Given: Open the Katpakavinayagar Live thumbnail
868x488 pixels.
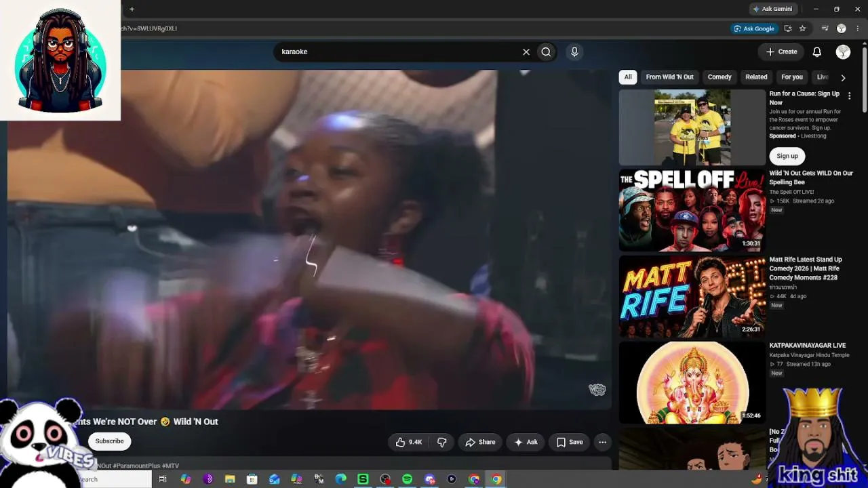Looking at the screenshot, I should point(692,382).
